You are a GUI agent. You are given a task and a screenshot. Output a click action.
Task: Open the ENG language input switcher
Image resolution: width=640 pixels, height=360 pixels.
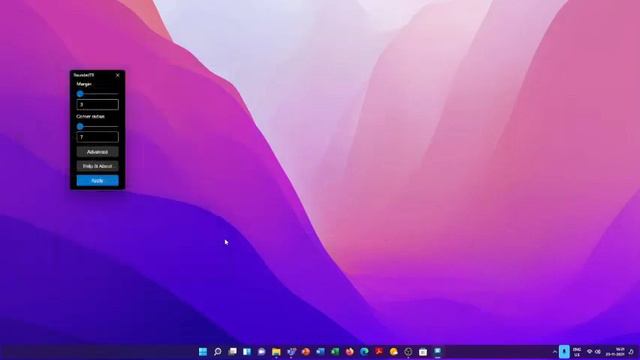(x=577, y=352)
